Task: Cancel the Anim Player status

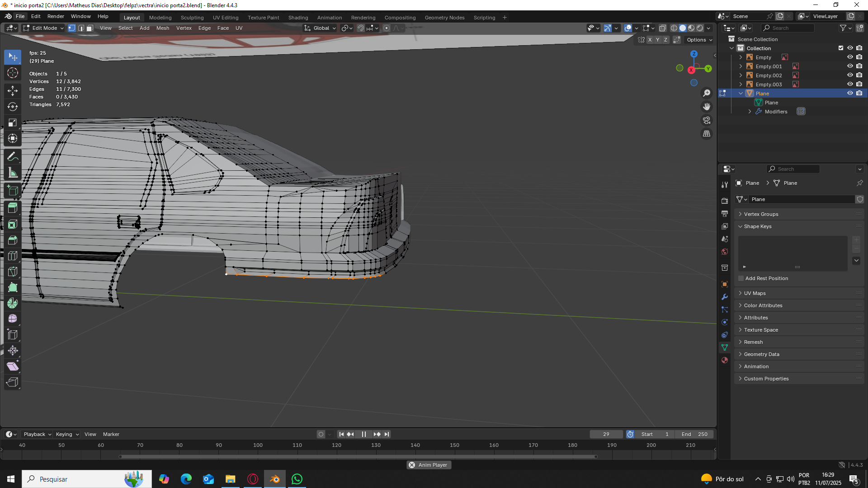Action: pos(412,465)
